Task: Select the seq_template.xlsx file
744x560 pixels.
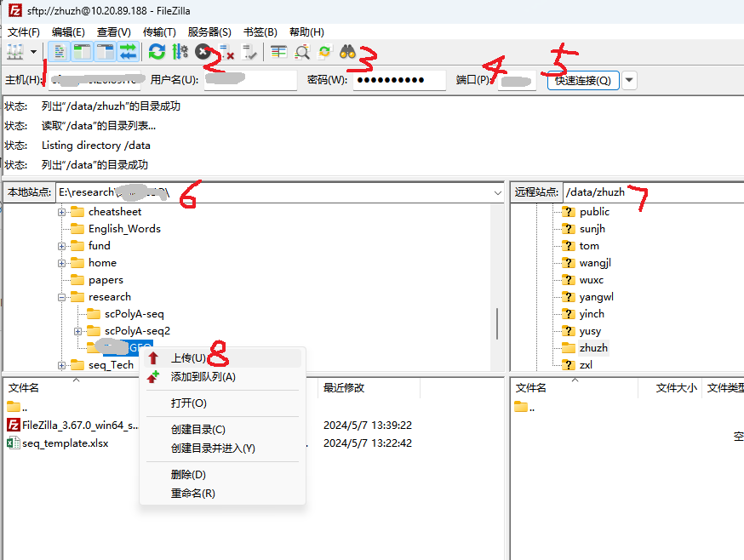Action: 58,443
